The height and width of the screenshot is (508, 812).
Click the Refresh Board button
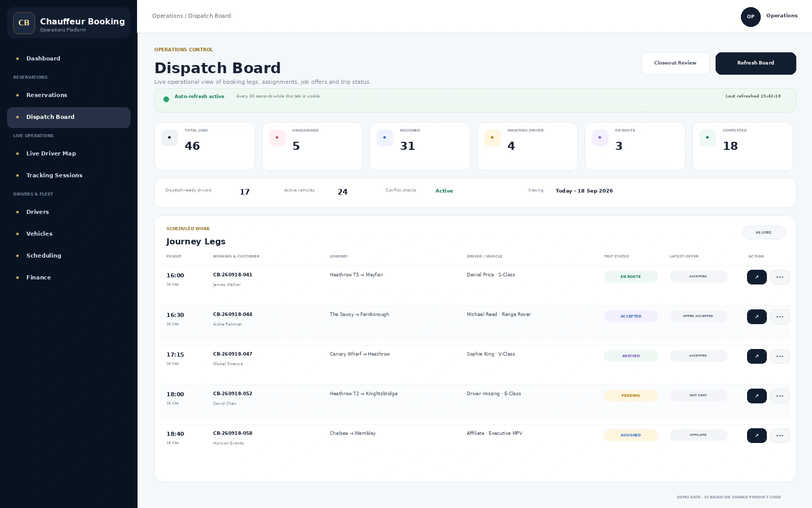pos(756,63)
